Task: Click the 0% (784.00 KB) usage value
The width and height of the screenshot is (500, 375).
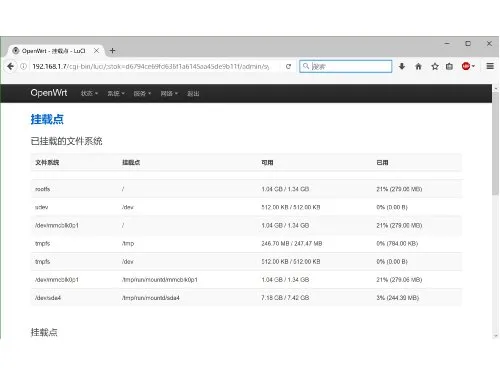Action: [x=397, y=243]
